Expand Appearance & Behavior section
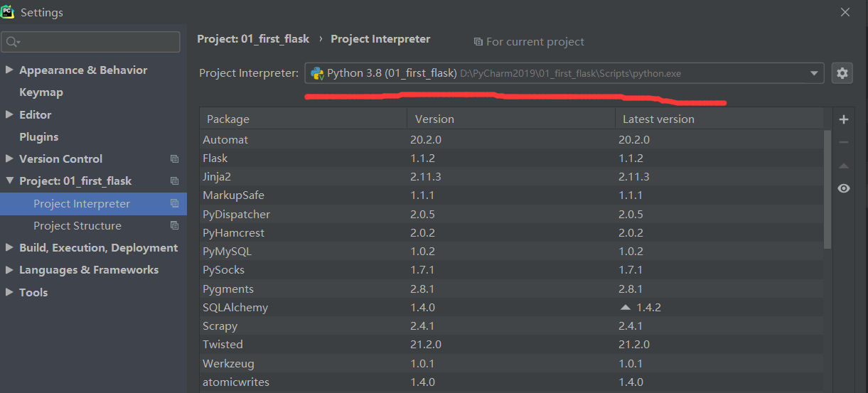 (9, 70)
